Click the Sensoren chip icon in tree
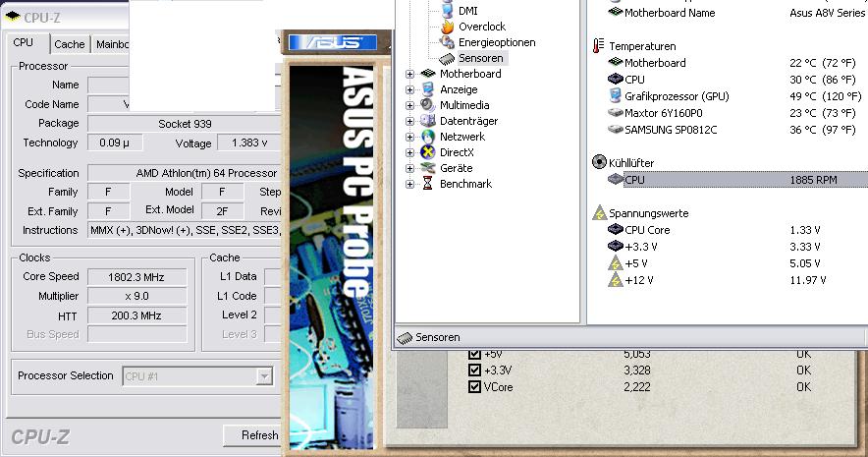The width and height of the screenshot is (868, 457). coord(447,58)
